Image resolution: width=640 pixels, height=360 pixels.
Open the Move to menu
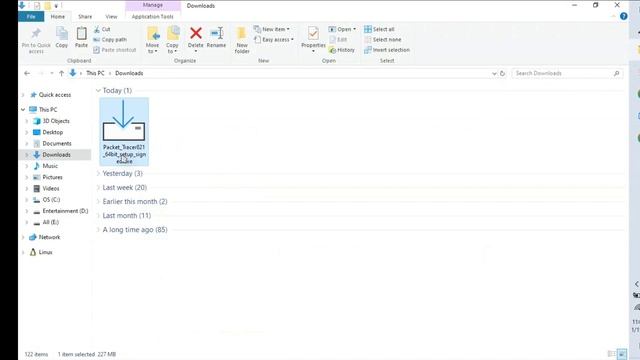point(152,40)
